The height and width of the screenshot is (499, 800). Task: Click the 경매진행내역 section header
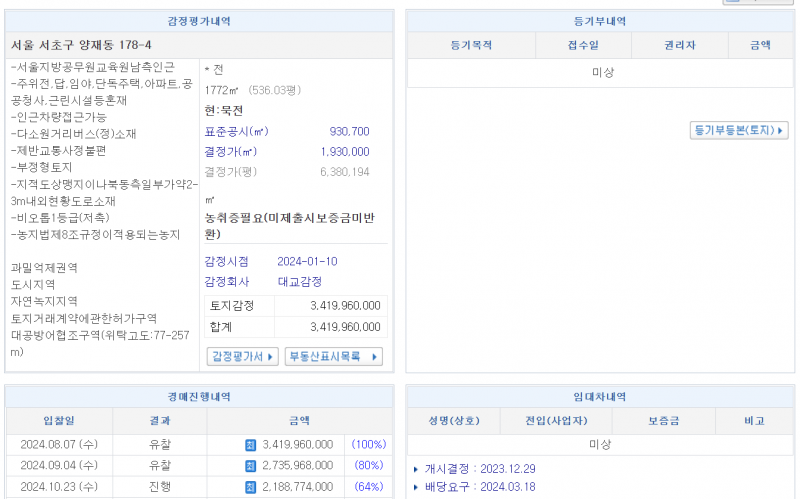click(x=199, y=397)
